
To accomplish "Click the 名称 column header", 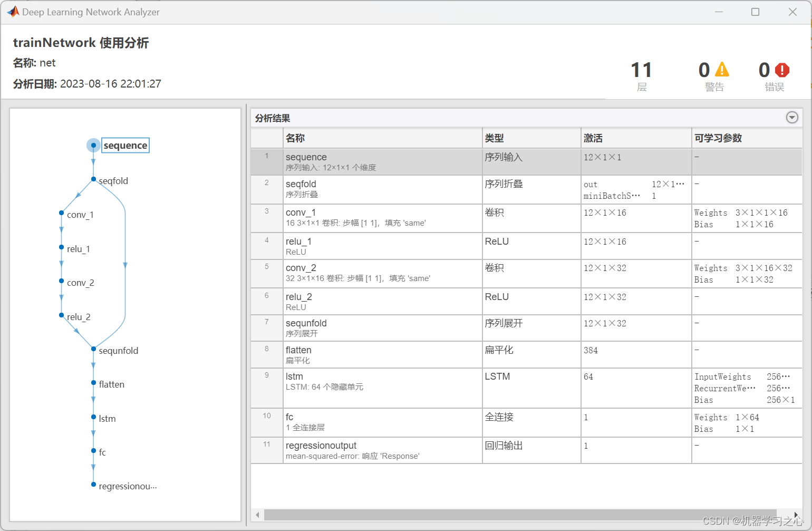I will pos(383,138).
